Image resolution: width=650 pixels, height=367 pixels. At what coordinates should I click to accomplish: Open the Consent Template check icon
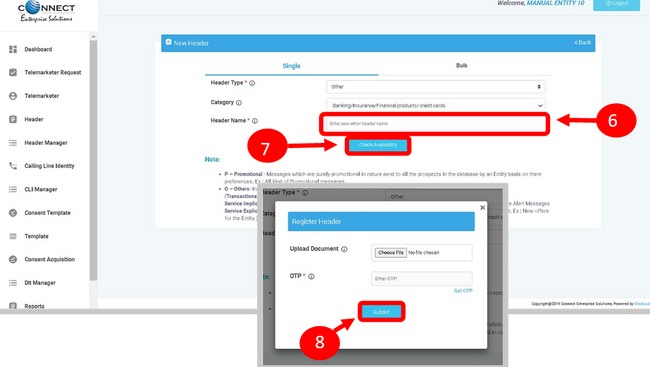[13, 213]
